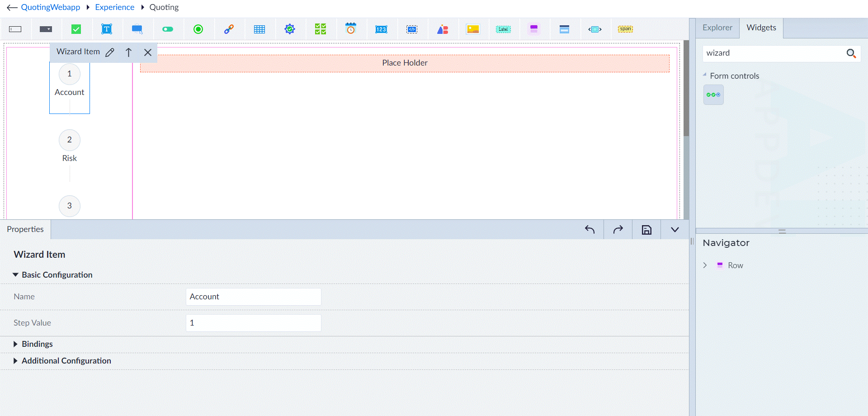Click the save icon in properties bar
Screen dimensions: 868x416
646,230
